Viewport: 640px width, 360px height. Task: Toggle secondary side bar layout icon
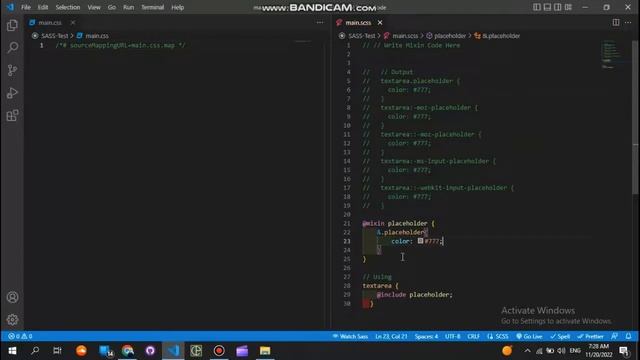(558, 7)
